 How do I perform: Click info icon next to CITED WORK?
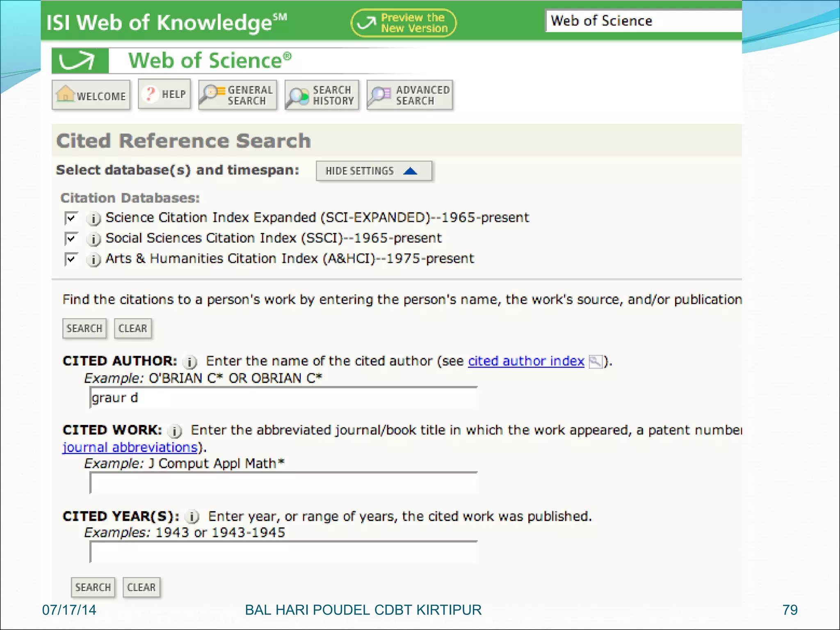(175, 431)
